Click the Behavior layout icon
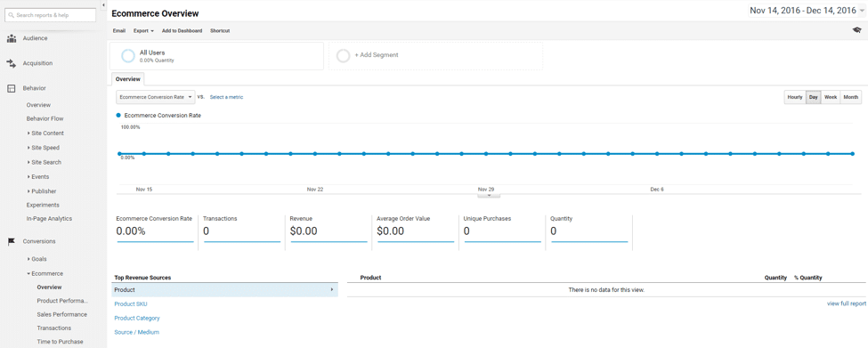The width and height of the screenshot is (868, 348). pos(11,88)
